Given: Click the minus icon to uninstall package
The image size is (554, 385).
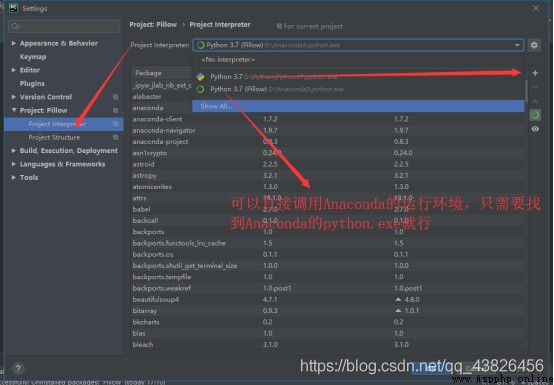Looking at the screenshot, I should pos(535,87).
